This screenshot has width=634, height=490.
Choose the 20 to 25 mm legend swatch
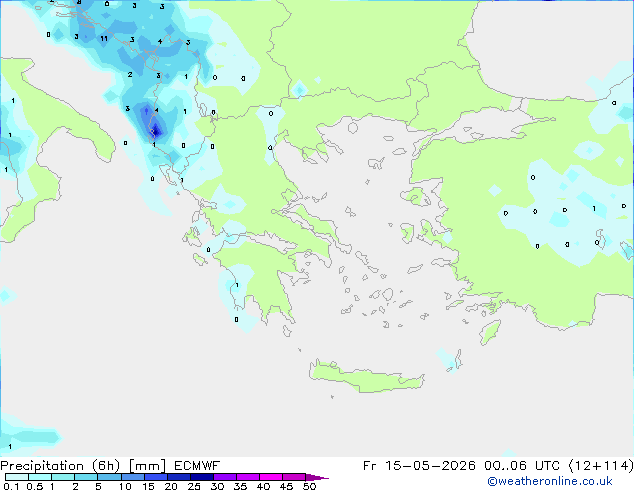tap(179, 477)
